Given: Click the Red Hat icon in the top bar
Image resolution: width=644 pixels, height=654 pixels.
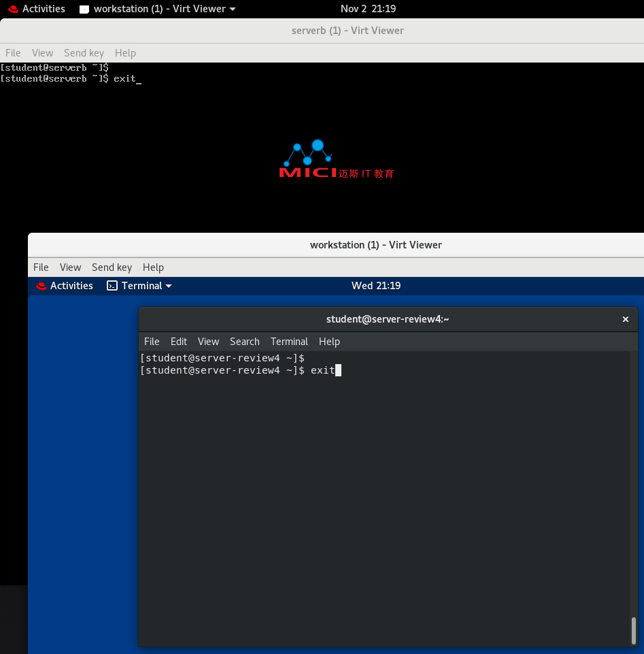Looking at the screenshot, I should point(14,9).
